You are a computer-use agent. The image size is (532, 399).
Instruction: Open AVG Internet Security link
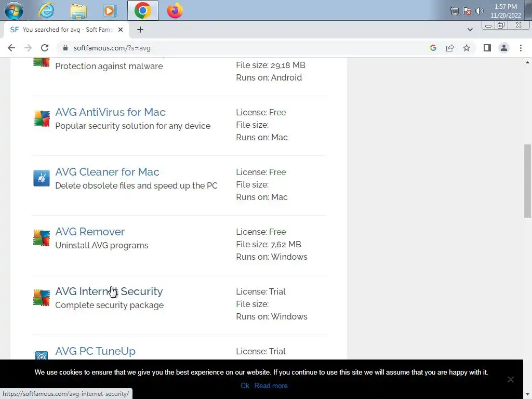(x=109, y=291)
